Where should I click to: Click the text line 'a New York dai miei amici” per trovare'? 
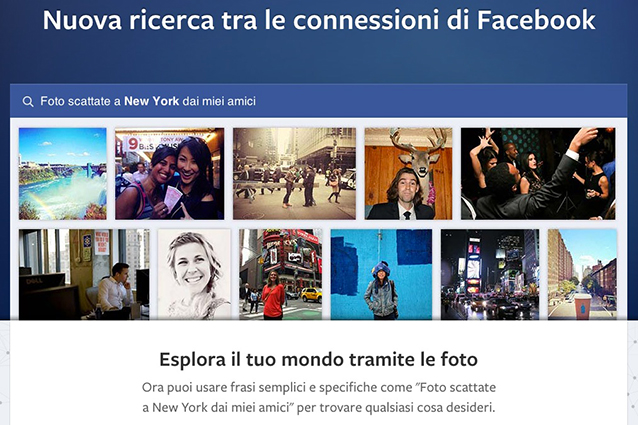(252, 408)
